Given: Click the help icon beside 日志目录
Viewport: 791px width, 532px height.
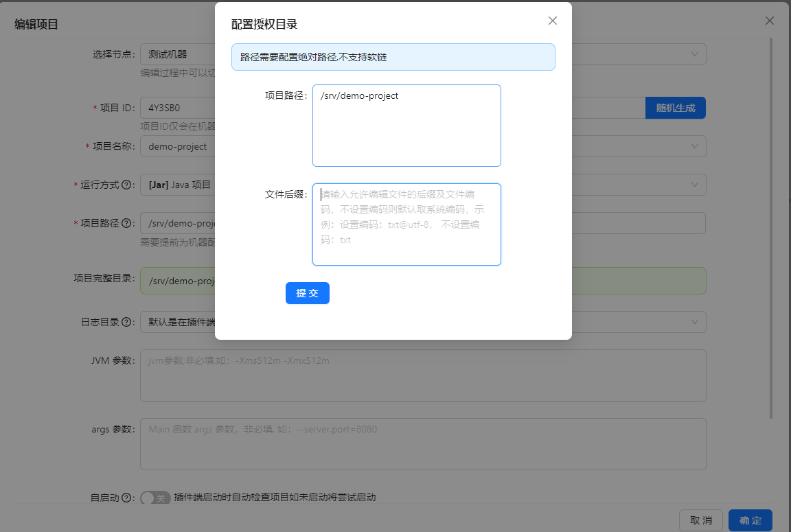Looking at the screenshot, I should click(126, 322).
